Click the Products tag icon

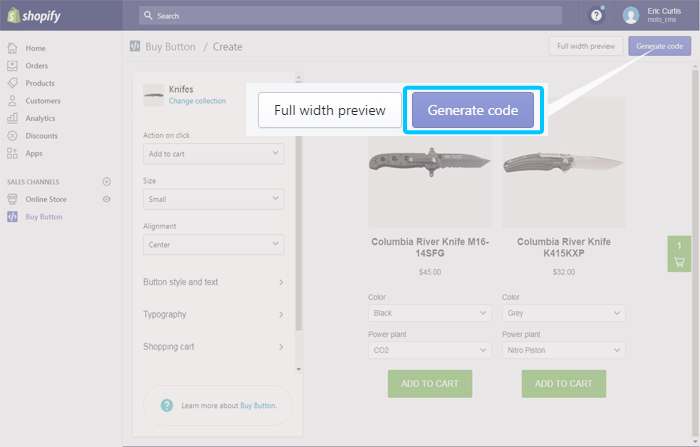pos(12,83)
